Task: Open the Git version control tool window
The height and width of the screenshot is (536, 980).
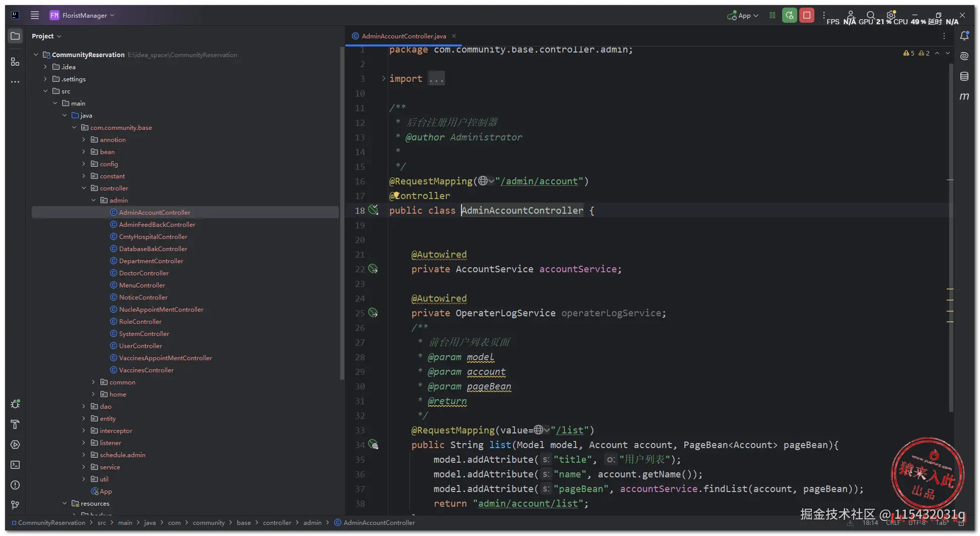Action: [x=15, y=505]
